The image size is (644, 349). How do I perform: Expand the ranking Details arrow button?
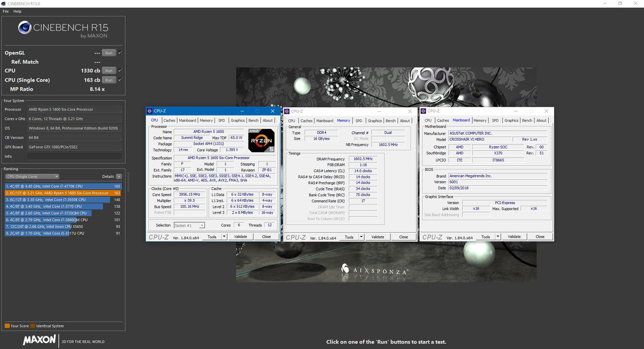[119, 177]
